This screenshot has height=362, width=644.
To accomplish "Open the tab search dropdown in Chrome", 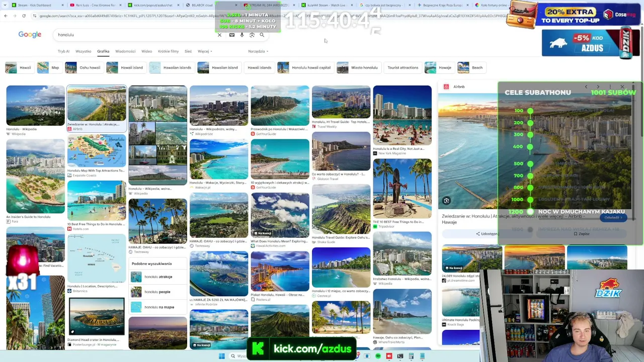I will pyautogui.click(x=6, y=5).
